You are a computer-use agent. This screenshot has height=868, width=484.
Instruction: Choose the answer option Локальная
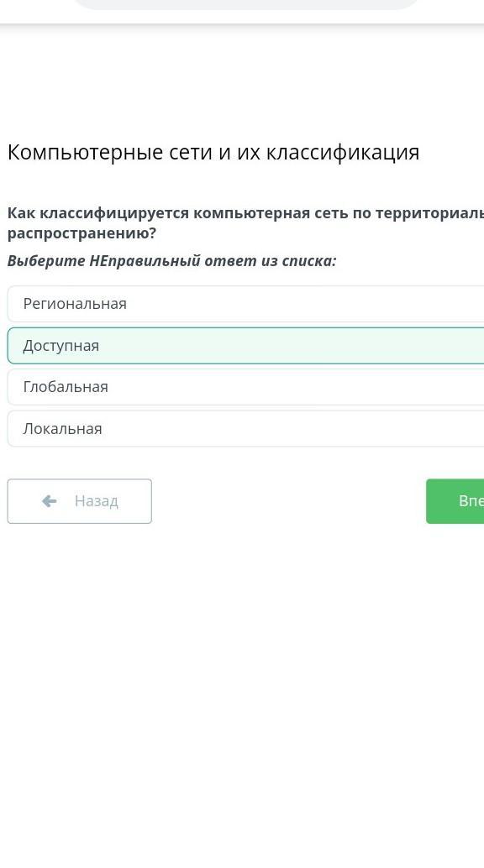point(245,428)
